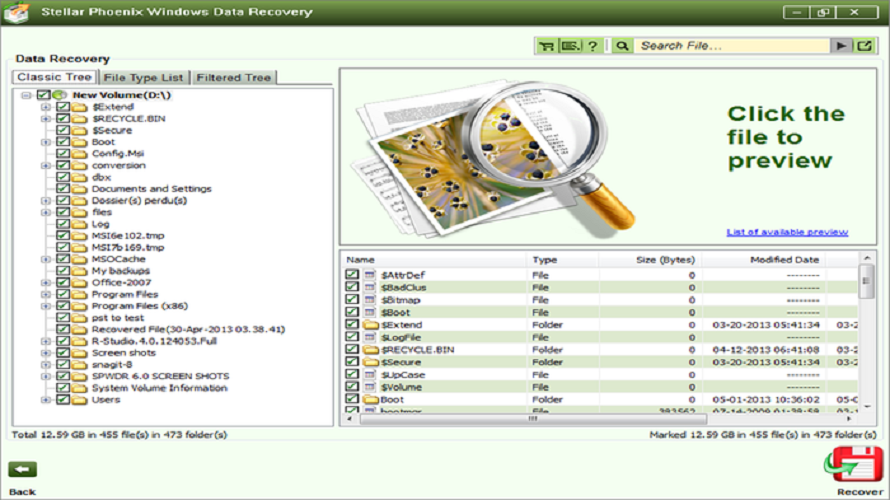Click the Recover floppy disk icon
This screenshot has width=890, height=500.
pyautogui.click(x=854, y=464)
